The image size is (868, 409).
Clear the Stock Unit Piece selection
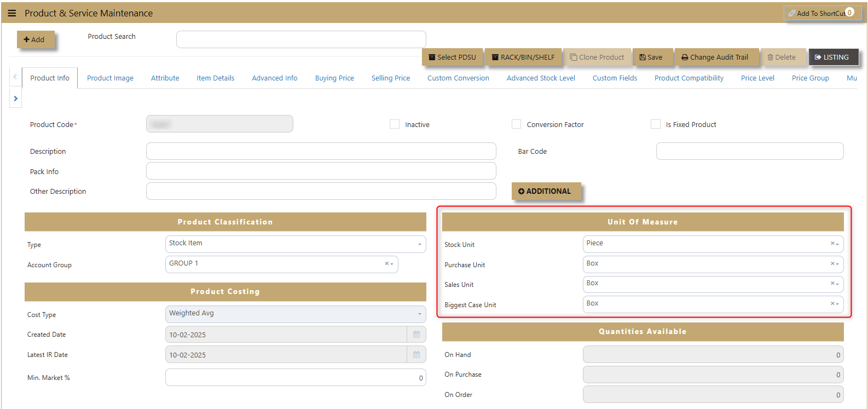pyautogui.click(x=832, y=244)
